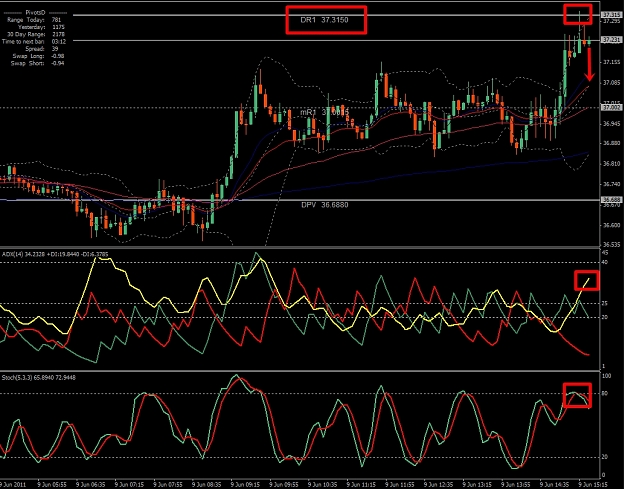
Task: Click the '9 Jun 14:35' time label
Action: pyautogui.click(x=554, y=485)
